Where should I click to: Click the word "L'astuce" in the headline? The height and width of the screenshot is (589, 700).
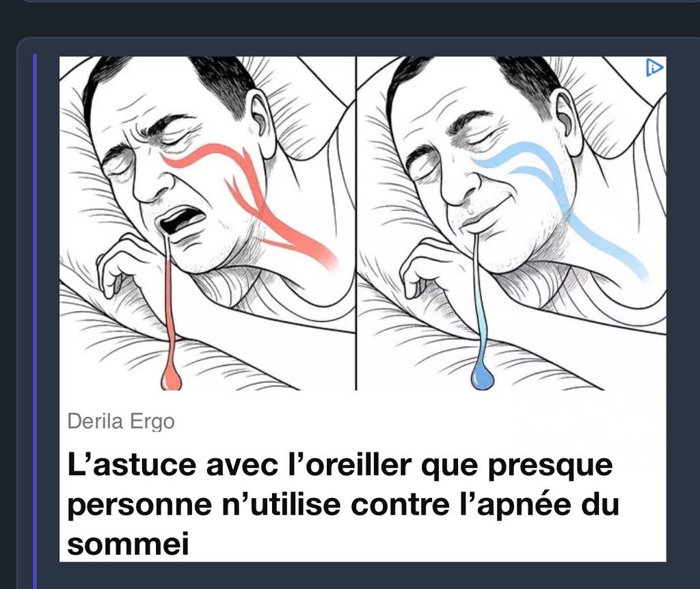coord(132,464)
